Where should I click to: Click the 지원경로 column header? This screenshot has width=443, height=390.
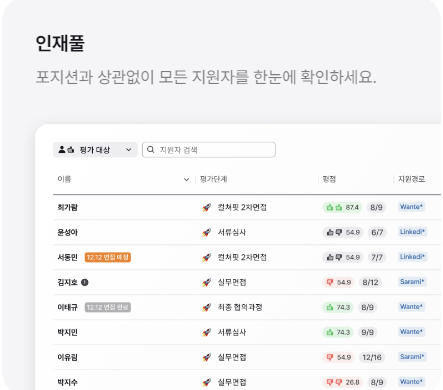click(411, 179)
